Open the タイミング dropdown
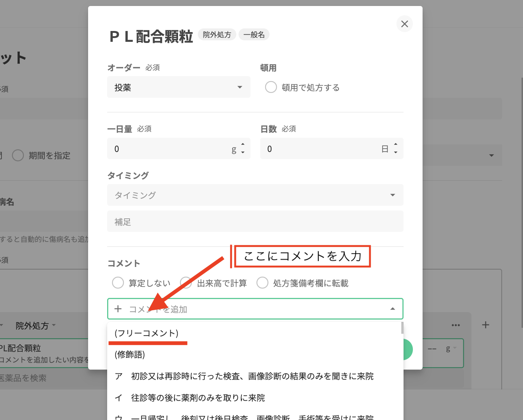This screenshot has height=420, width=523. tap(255, 195)
